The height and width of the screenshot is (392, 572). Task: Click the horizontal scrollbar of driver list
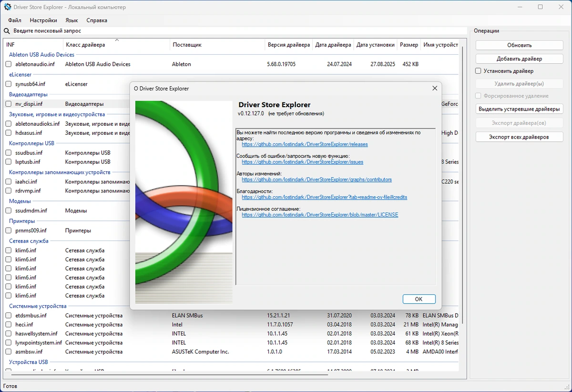click(x=167, y=375)
